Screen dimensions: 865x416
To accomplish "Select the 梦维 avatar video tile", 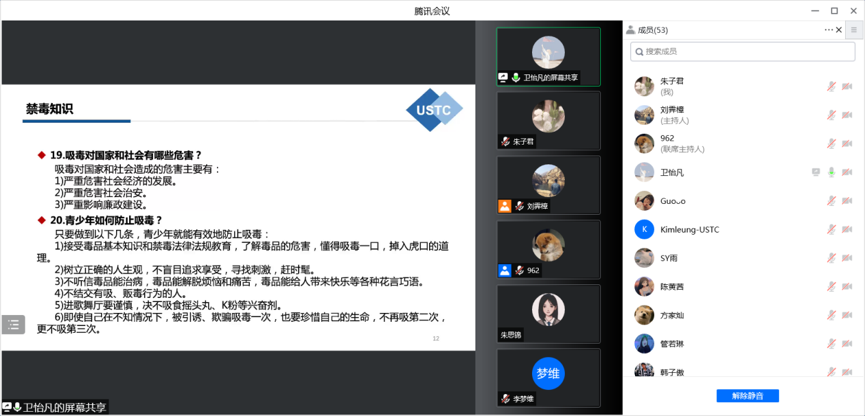I will click(x=548, y=375).
